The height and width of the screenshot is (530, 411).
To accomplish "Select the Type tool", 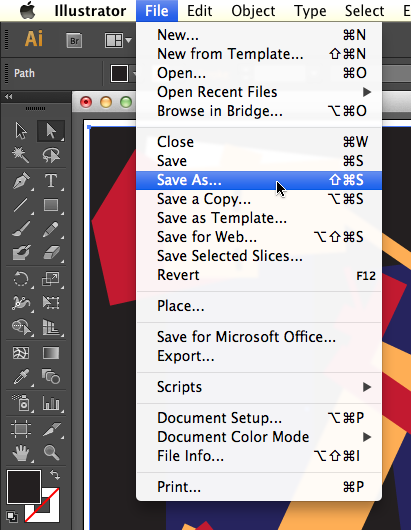I will (51, 181).
